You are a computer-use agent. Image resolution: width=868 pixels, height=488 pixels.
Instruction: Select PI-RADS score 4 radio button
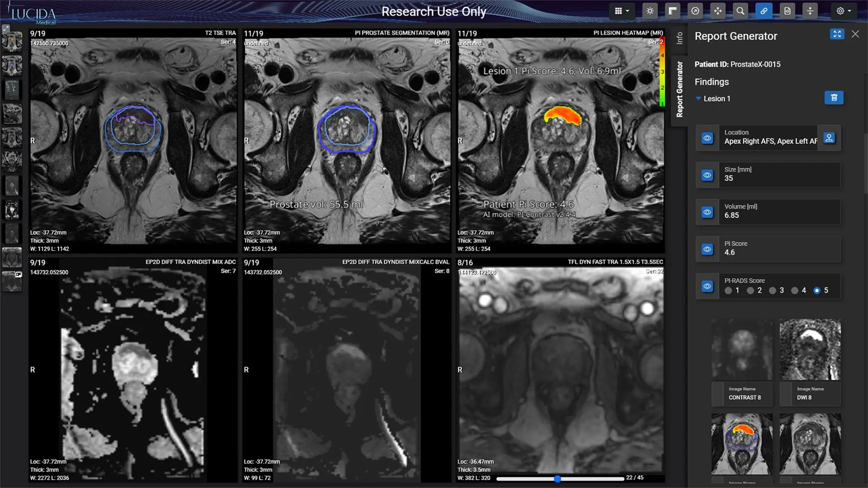pyautogui.click(x=795, y=291)
